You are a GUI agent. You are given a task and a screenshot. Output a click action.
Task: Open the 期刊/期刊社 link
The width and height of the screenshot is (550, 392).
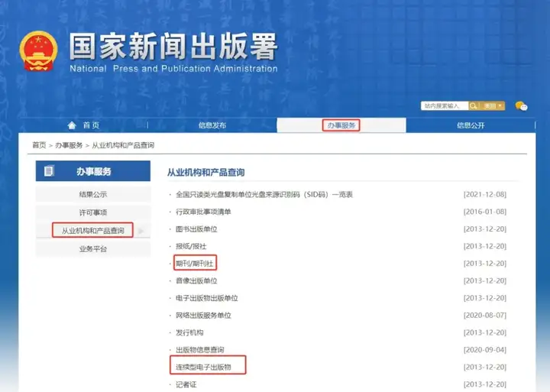pyautogui.click(x=195, y=264)
